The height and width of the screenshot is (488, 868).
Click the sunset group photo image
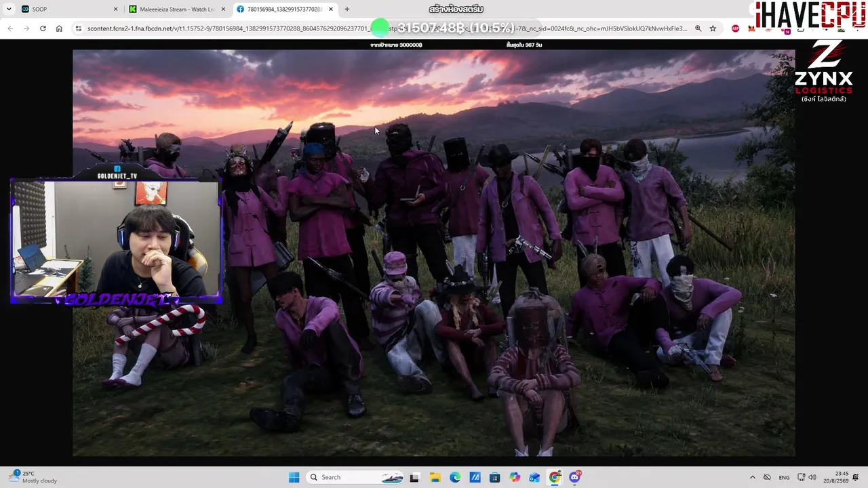(434, 253)
